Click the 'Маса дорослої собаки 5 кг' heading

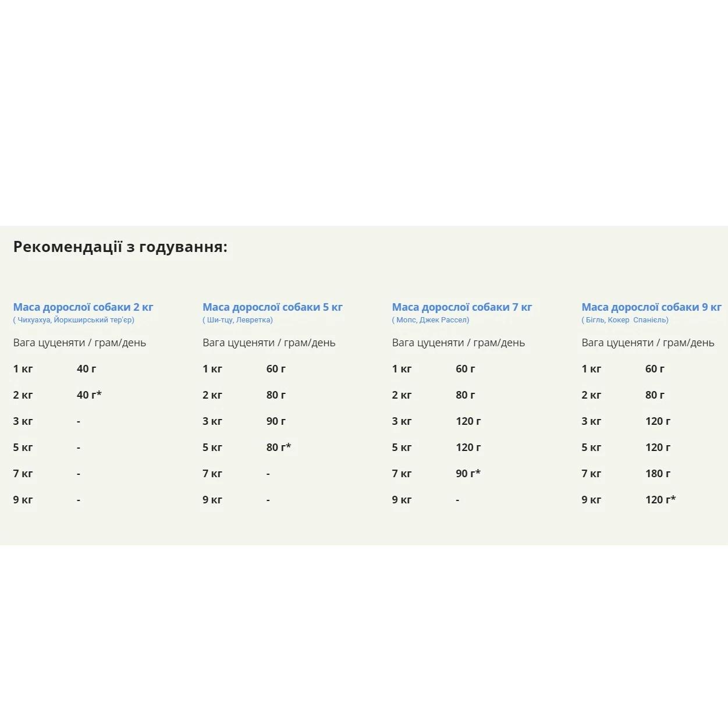[272, 307]
